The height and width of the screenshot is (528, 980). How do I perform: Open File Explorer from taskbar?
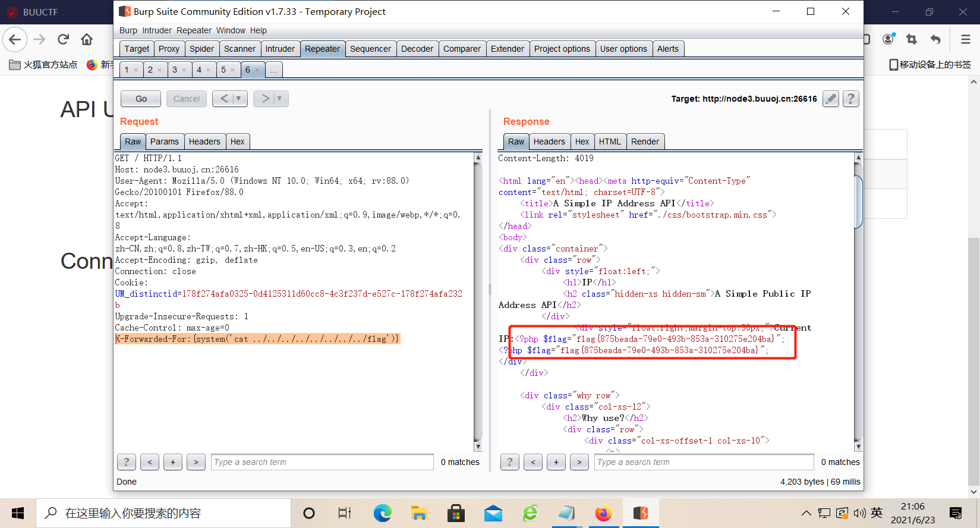(419, 513)
